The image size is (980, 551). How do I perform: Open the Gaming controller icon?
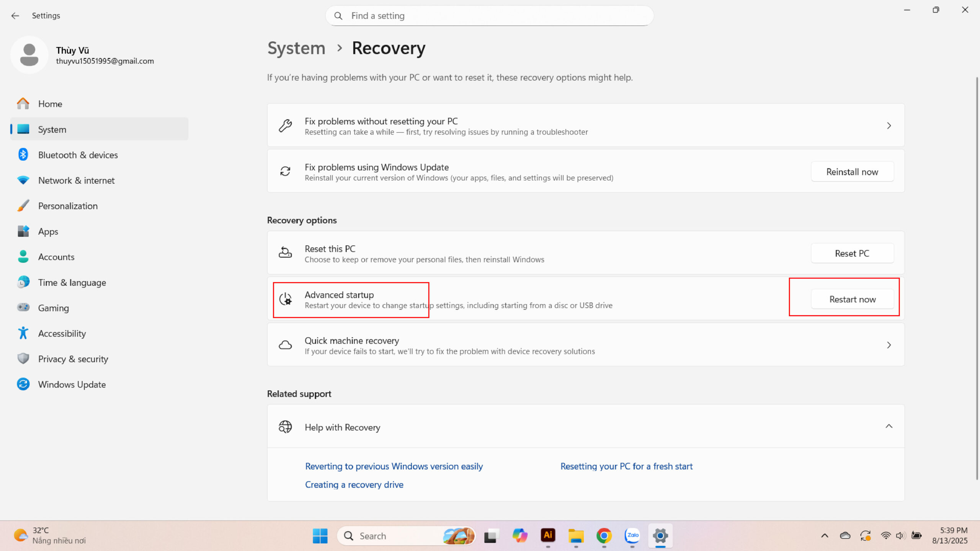click(x=23, y=307)
